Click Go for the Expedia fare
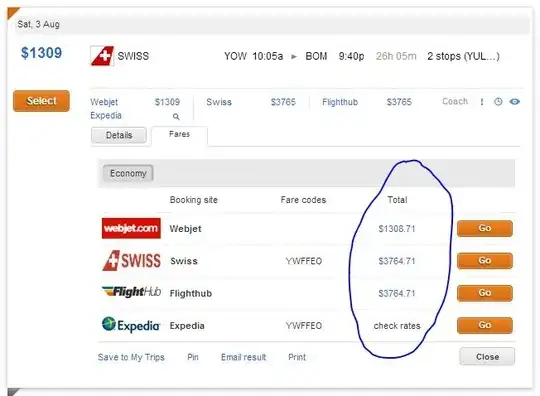The width and height of the screenshot is (540, 396). 485,325
